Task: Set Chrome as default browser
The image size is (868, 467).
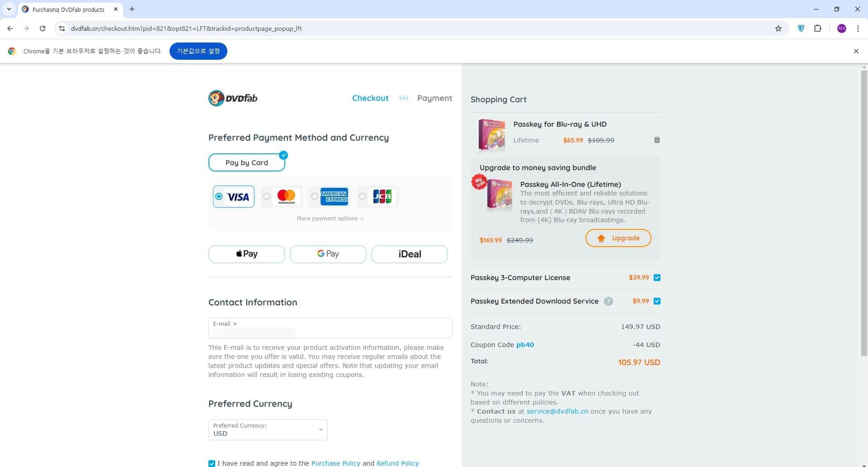Action: click(198, 51)
